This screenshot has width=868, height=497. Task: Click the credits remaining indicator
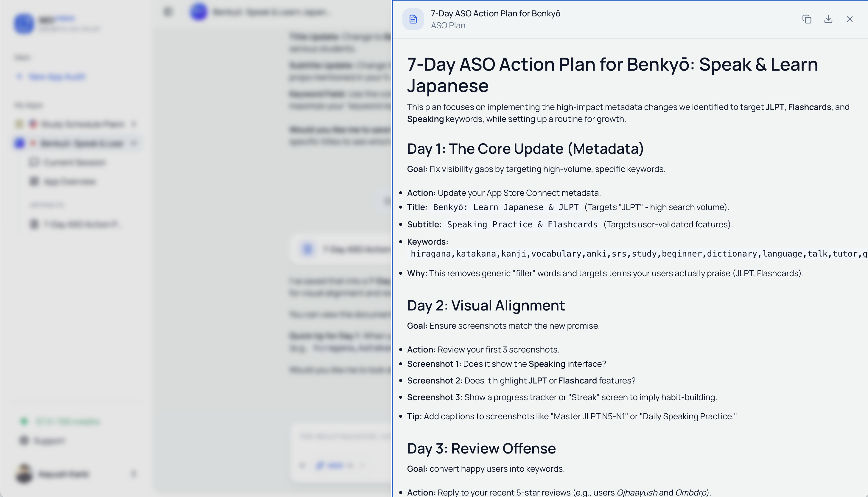[61, 422]
